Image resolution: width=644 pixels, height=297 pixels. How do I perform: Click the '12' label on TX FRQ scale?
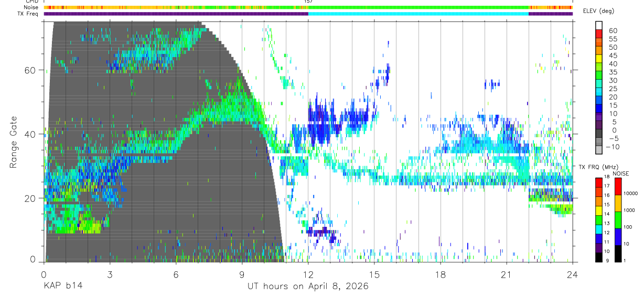(x=607, y=232)
